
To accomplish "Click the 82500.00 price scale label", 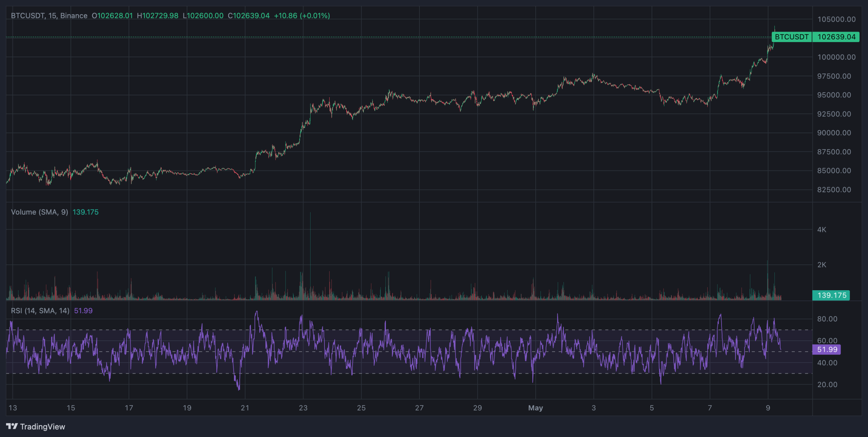I will coord(834,190).
